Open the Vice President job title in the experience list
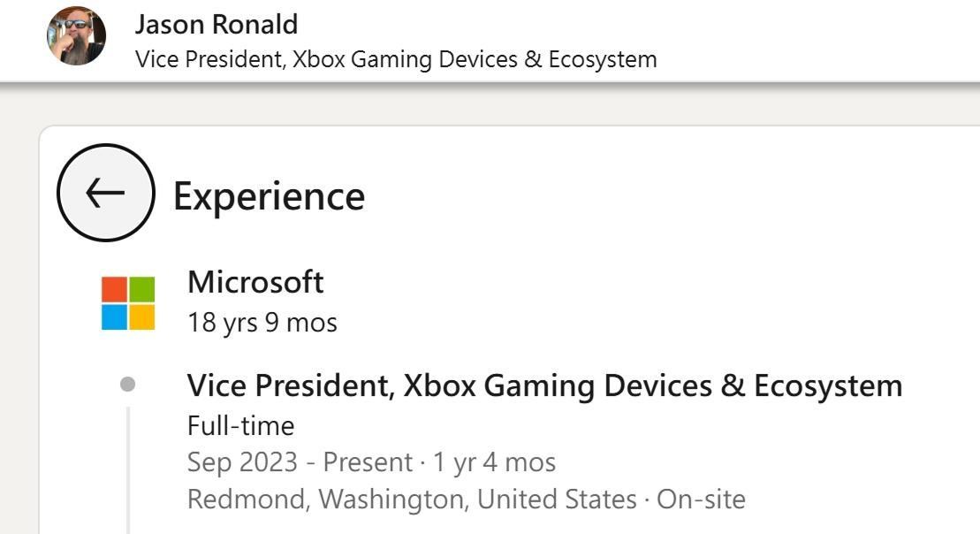The image size is (980, 534). coord(544,385)
